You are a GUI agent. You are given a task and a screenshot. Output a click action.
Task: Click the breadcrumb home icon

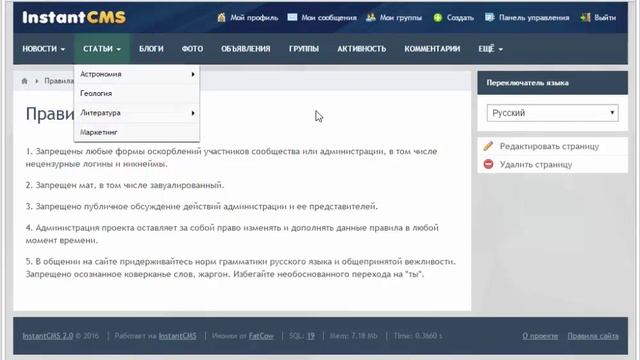click(24, 81)
